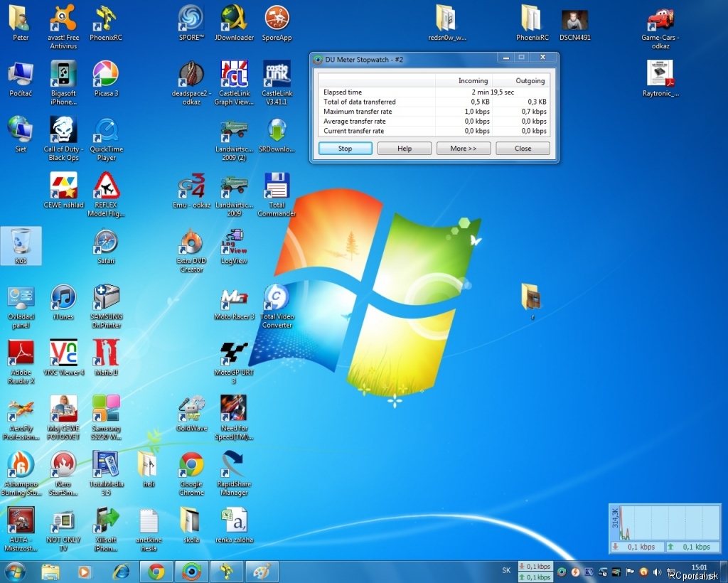The image size is (728, 583).
Task: Select the Call of Duty Black Ops icon
Action: pos(63,130)
